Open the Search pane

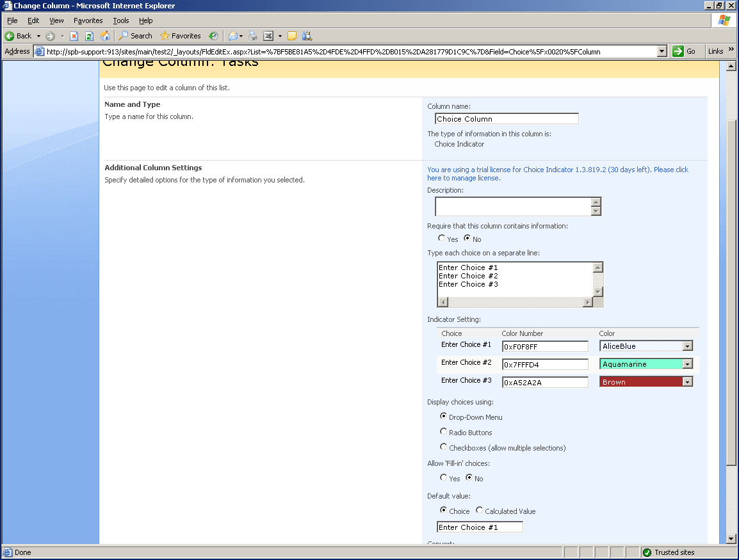[x=135, y=36]
